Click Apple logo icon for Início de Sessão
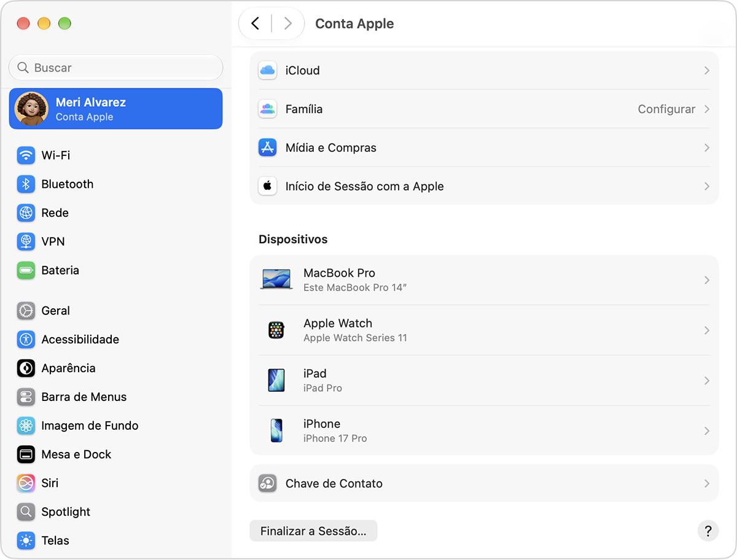The width and height of the screenshot is (737, 560). coord(267,186)
